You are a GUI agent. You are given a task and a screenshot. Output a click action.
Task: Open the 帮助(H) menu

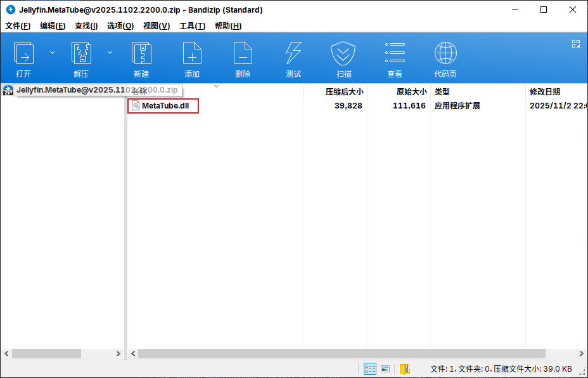228,26
